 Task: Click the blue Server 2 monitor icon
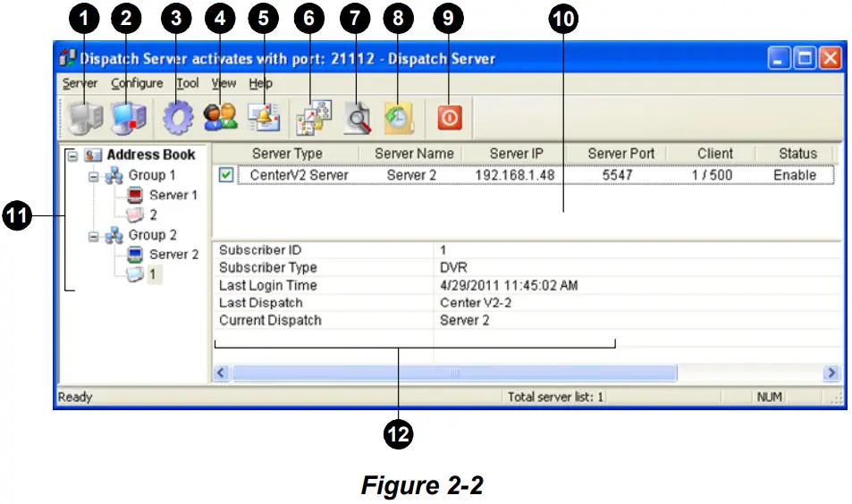(135, 255)
